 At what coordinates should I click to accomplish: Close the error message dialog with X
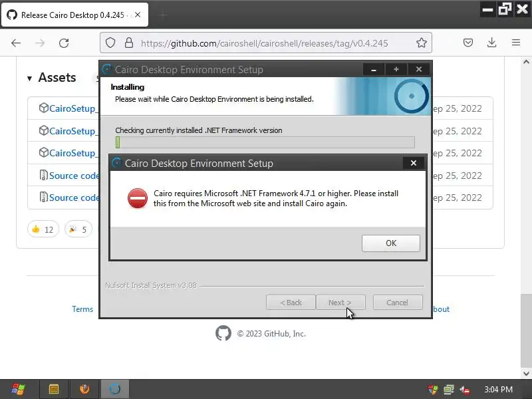pyautogui.click(x=413, y=163)
